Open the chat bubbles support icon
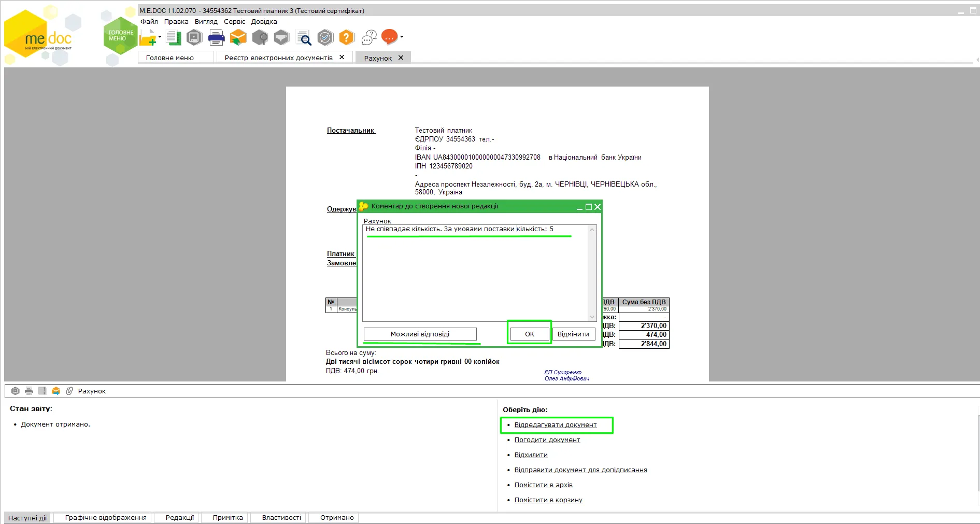The width and height of the screenshot is (980, 524). [368, 37]
